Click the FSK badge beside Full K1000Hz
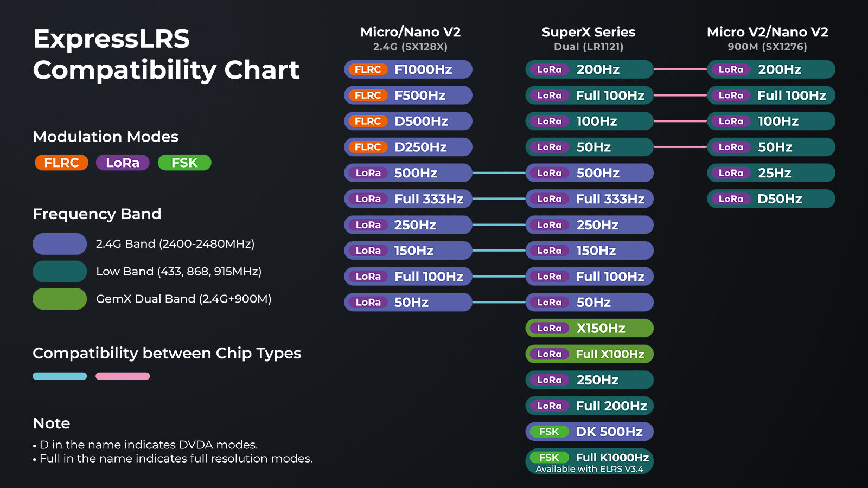 549,458
